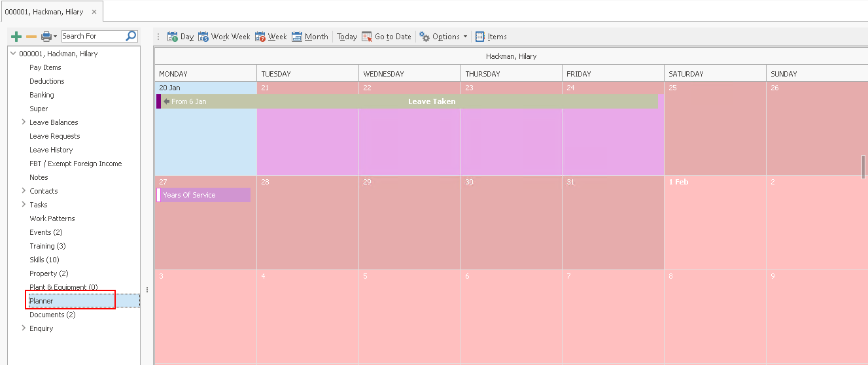Expand the Leave Balances node
The width and height of the screenshot is (868, 365).
[x=24, y=122]
